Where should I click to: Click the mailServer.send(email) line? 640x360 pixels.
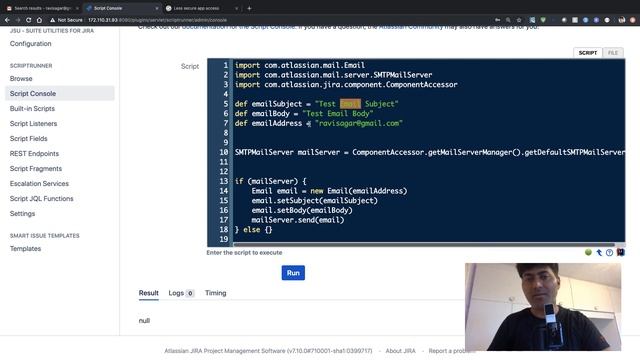298,220
